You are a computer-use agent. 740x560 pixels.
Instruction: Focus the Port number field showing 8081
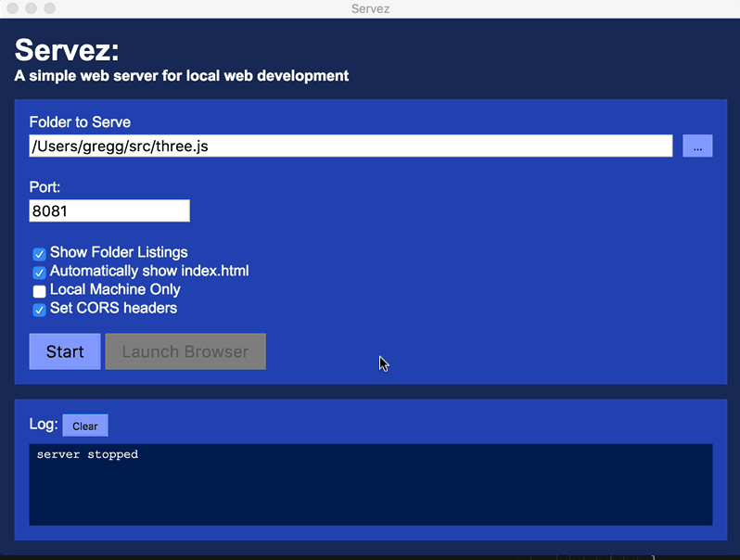(x=109, y=210)
